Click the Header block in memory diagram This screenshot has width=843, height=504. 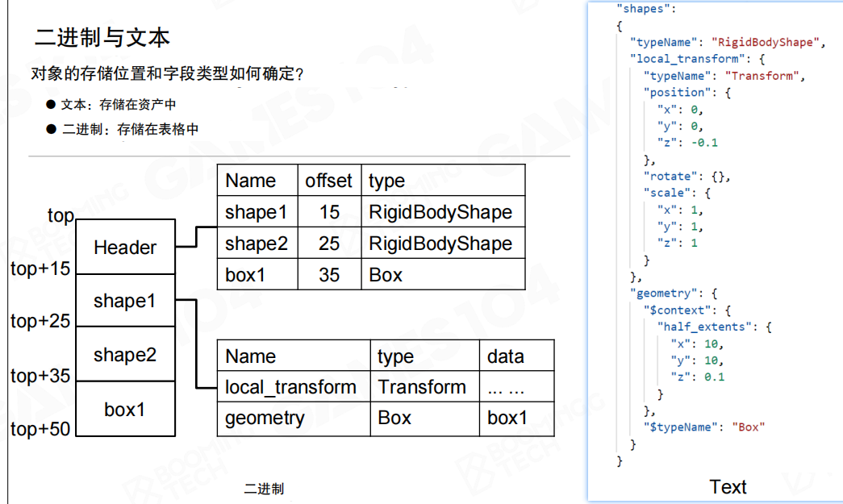click(x=125, y=247)
